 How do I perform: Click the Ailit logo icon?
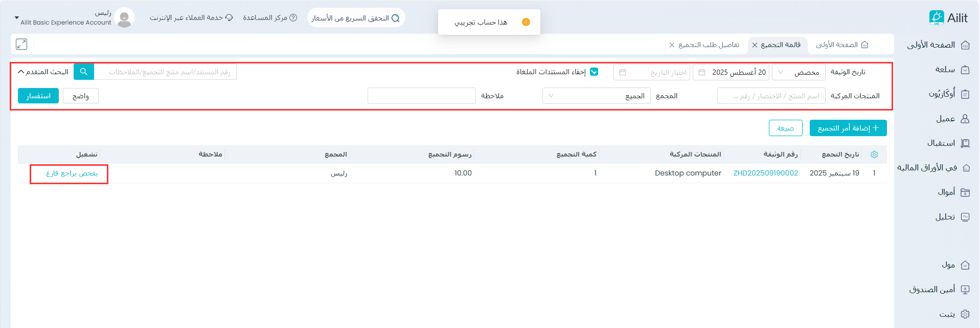pos(937,18)
